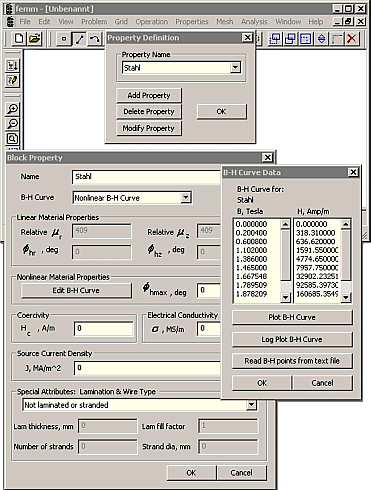Open the Operation menu
The height and width of the screenshot is (490, 371).
tap(152, 22)
